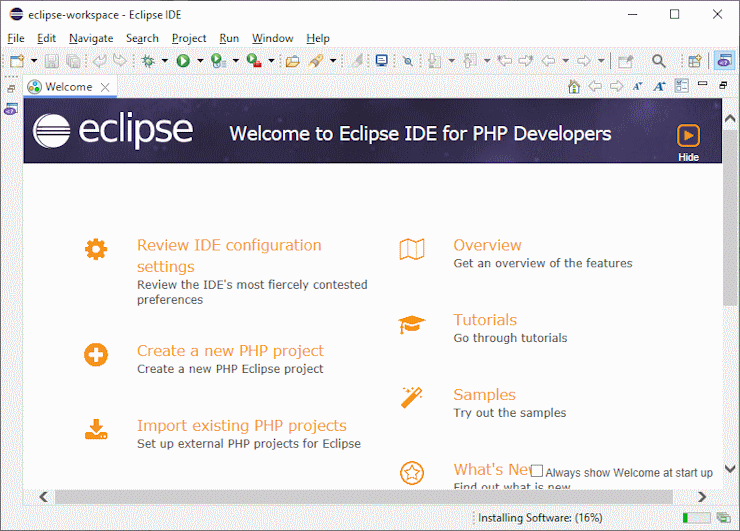The height and width of the screenshot is (531, 740).
Task: Click the Open Perspective icon
Action: (x=695, y=61)
